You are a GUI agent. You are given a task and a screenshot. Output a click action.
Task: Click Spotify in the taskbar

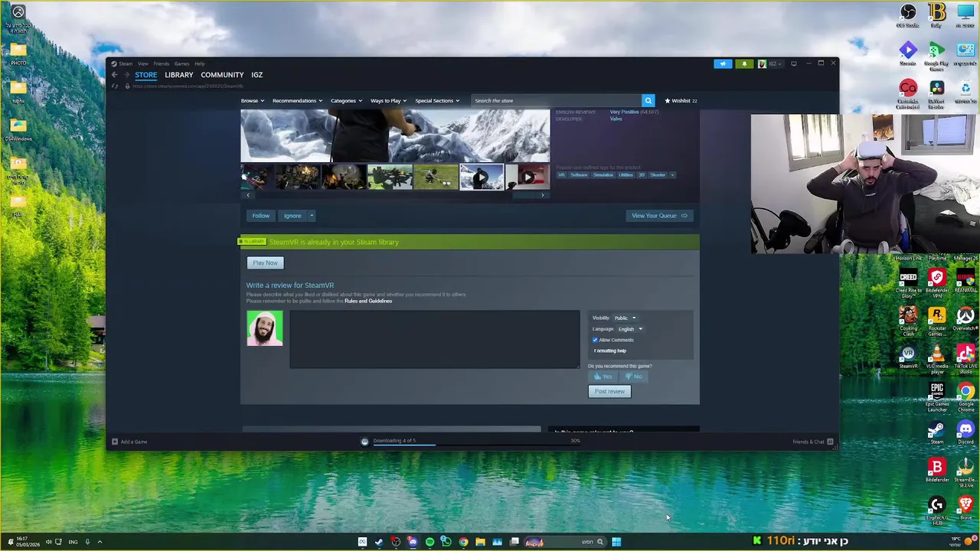point(430,542)
